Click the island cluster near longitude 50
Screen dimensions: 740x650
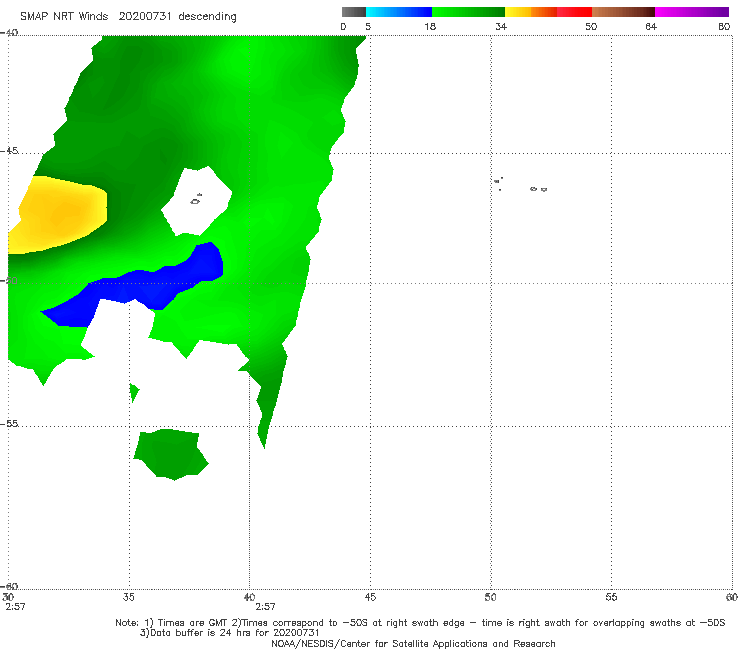[x=498, y=184]
